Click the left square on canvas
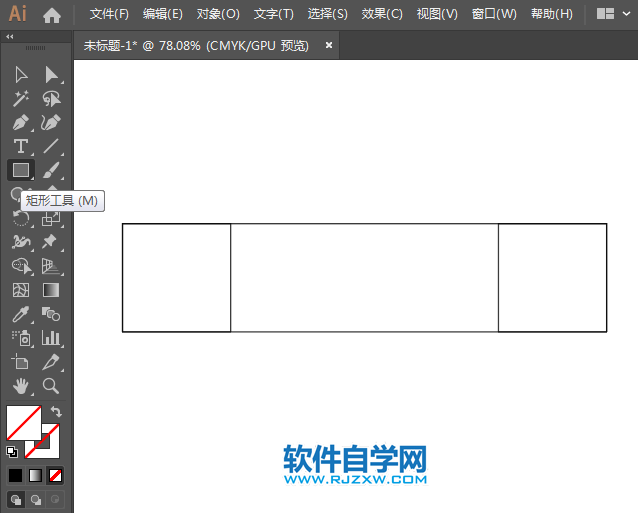Viewport: 638px width, 513px height. pos(177,278)
